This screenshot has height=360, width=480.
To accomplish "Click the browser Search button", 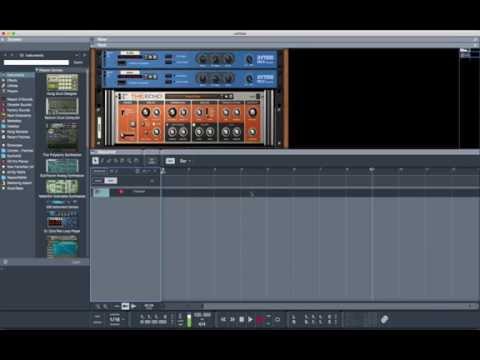I will tap(78, 62).
